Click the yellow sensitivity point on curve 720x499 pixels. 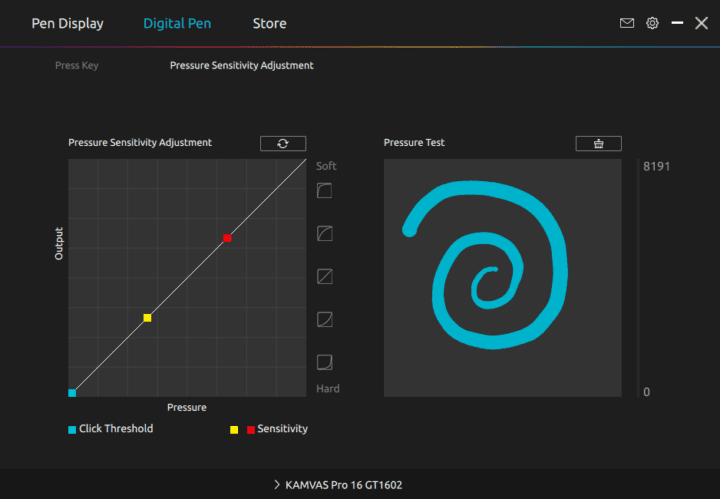coord(147,318)
